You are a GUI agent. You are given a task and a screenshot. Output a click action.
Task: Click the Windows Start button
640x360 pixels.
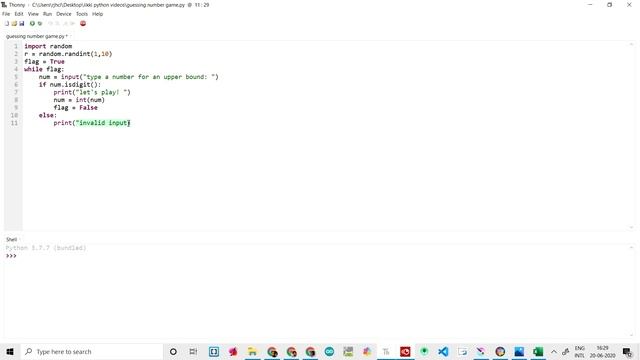coord(10,351)
